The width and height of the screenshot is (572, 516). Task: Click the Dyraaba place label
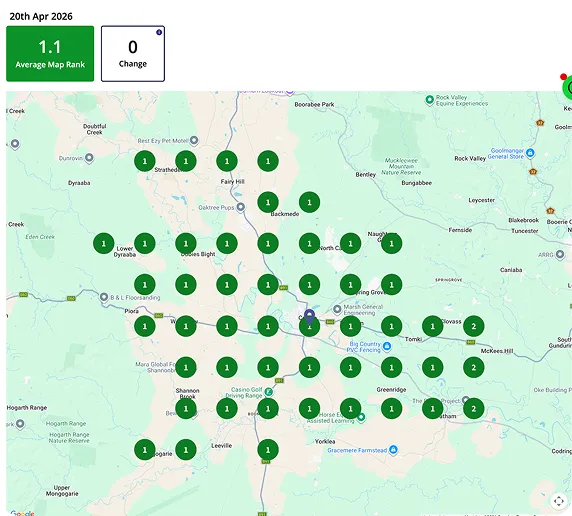click(x=79, y=183)
